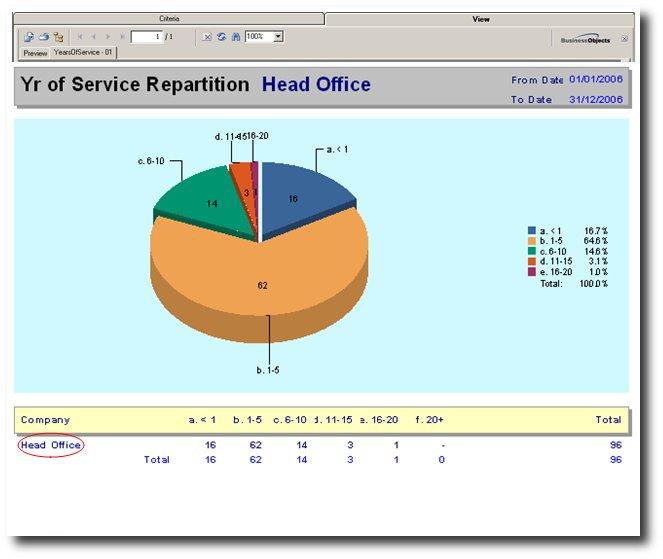Select the View tab
Image resolution: width=663 pixels, height=559 pixels.
(480, 19)
